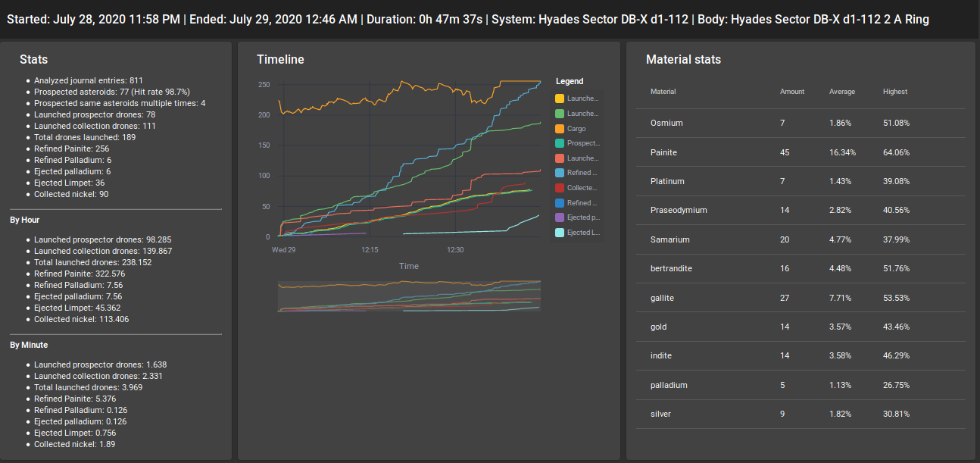The image size is (980, 463).
Task: Select the silver material row name
Action: point(660,414)
